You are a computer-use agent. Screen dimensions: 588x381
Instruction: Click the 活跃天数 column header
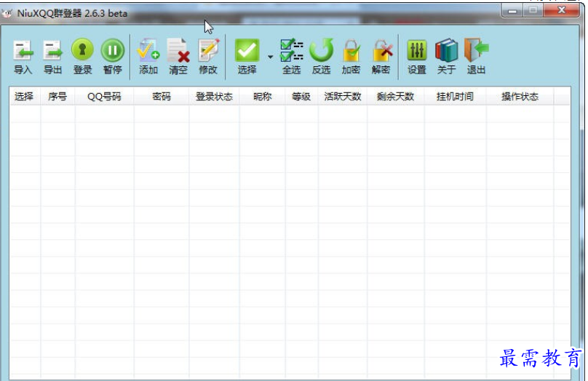pyautogui.click(x=343, y=97)
